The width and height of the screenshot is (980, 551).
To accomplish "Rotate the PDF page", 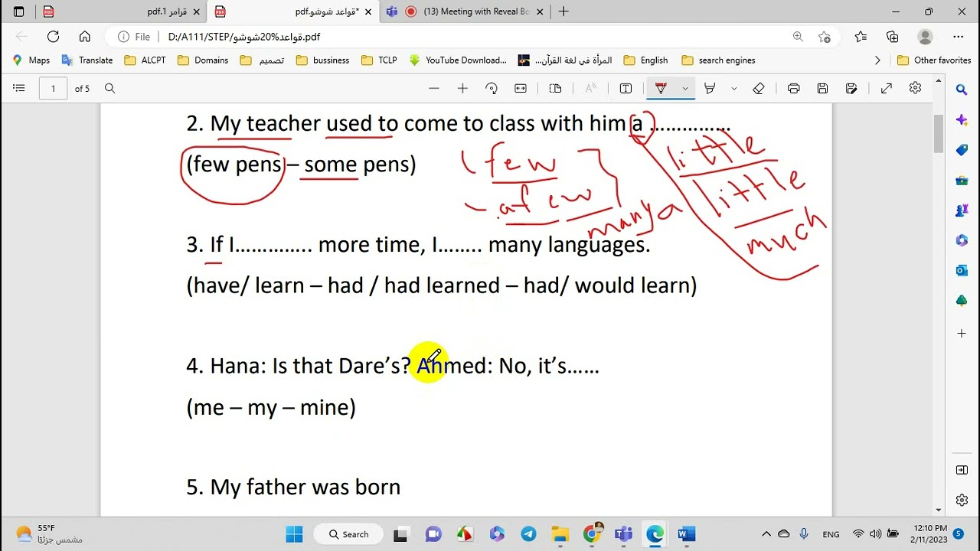I will (492, 89).
